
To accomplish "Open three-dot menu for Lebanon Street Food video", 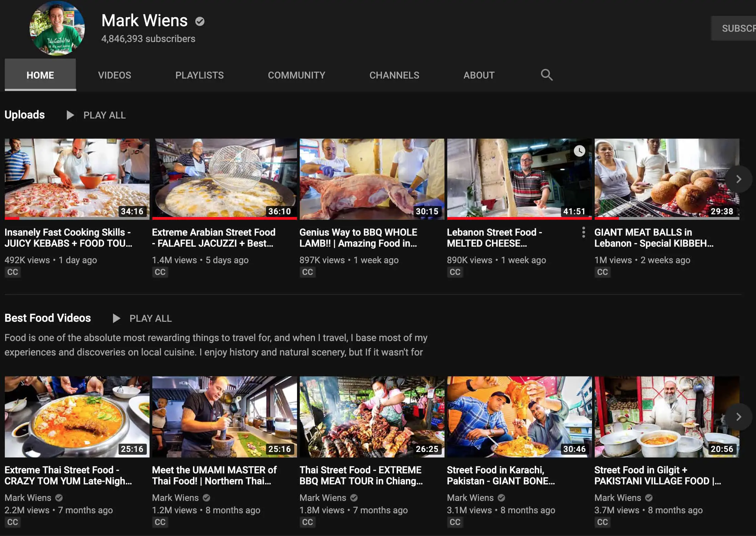I will point(583,232).
